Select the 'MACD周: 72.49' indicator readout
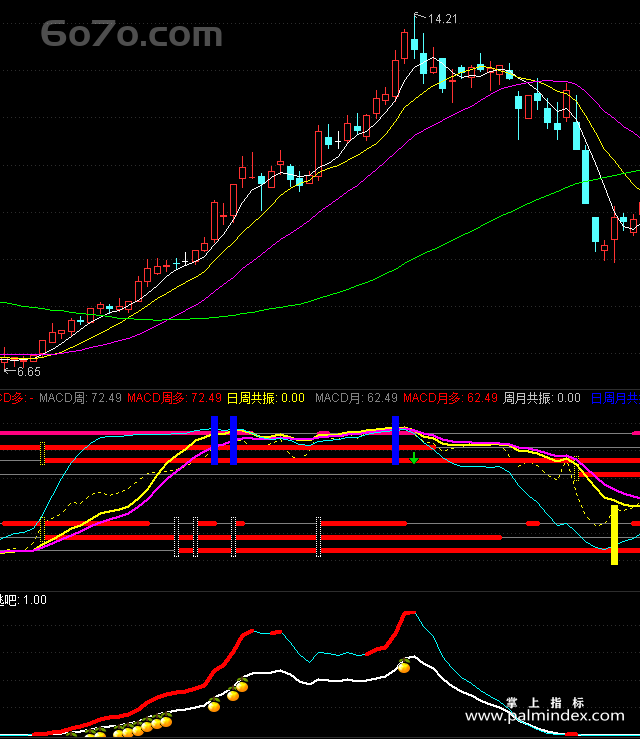 tap(80, 398)
